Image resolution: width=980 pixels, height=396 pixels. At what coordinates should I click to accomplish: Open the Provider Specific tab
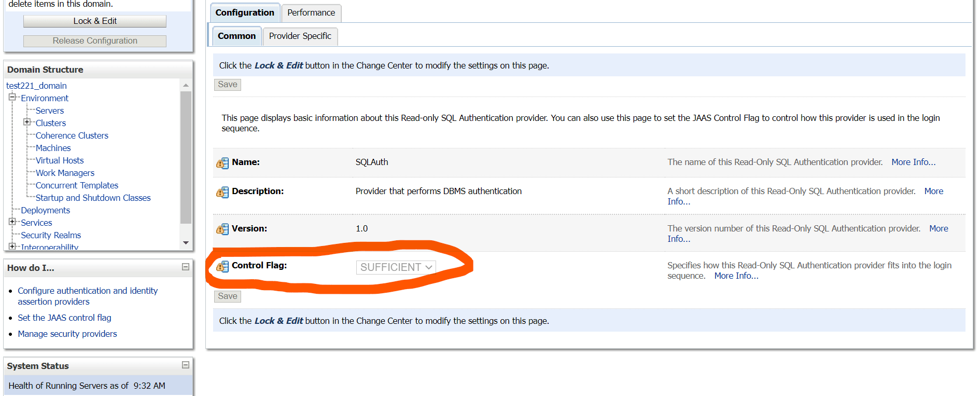coord(300,36)
